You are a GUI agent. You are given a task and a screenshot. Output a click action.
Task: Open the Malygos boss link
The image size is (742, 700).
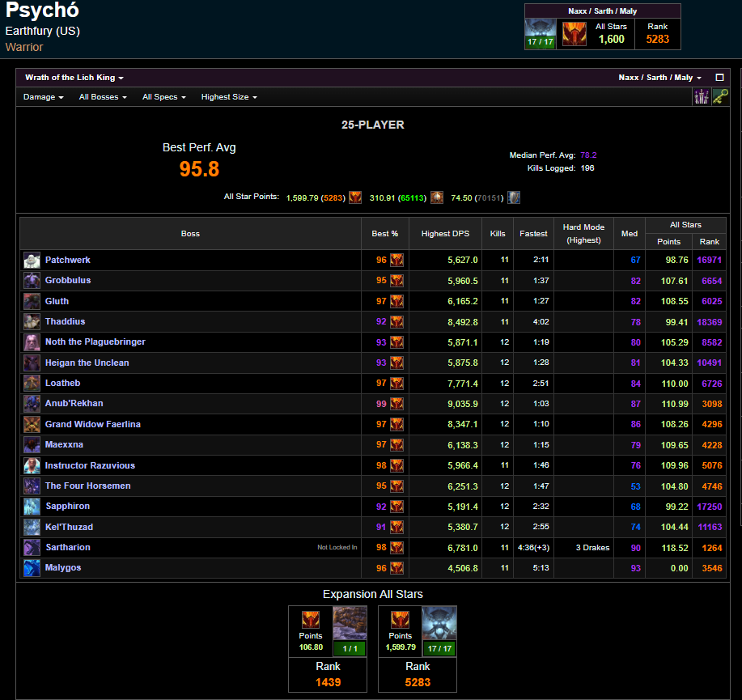63,567
